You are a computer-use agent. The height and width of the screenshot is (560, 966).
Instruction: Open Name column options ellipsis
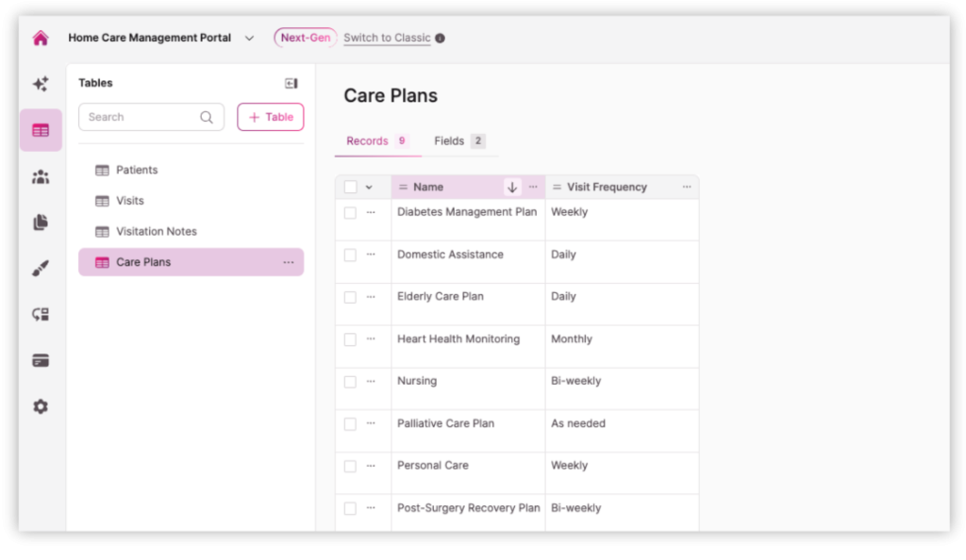tap(533, 187)
